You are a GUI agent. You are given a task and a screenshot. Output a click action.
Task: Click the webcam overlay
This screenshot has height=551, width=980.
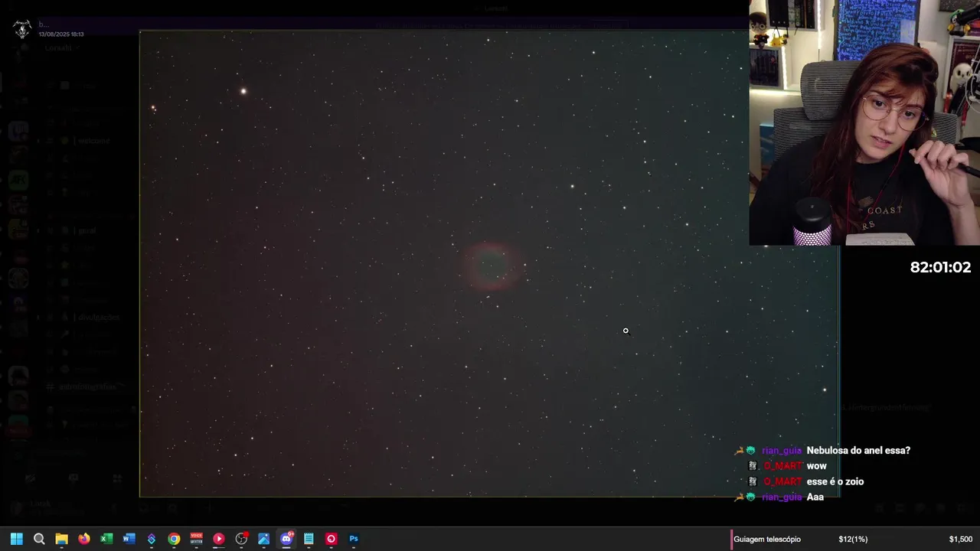coord(864,122)
